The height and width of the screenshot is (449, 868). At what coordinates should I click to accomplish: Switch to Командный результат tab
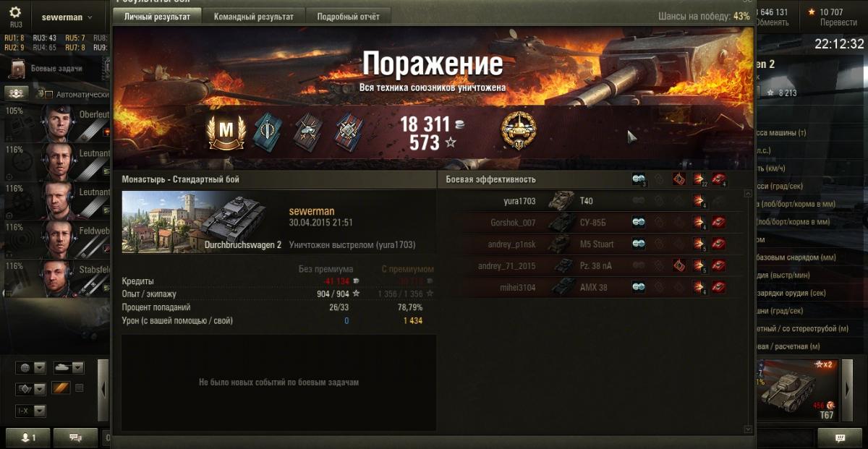tap(254, 16)
